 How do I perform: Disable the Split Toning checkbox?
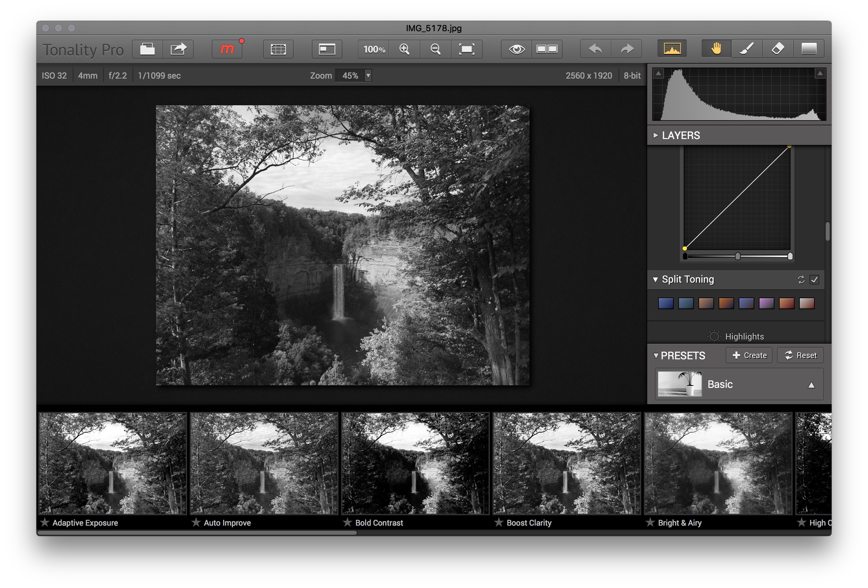(x=815, y=280)
